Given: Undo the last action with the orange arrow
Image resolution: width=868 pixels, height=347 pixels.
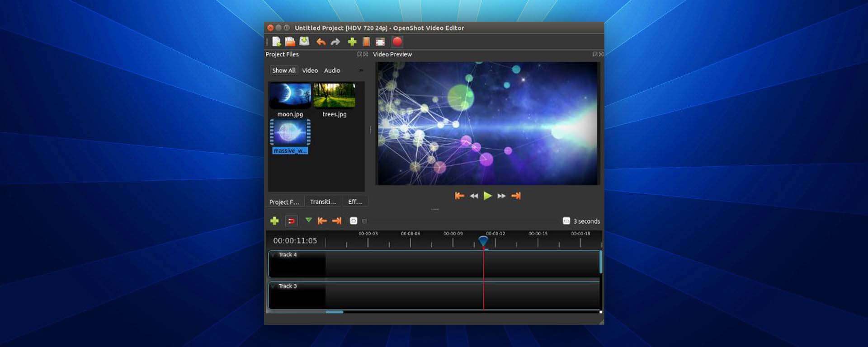Looking at the screenshot, I should pyautogui.click(x=321, y=42).
